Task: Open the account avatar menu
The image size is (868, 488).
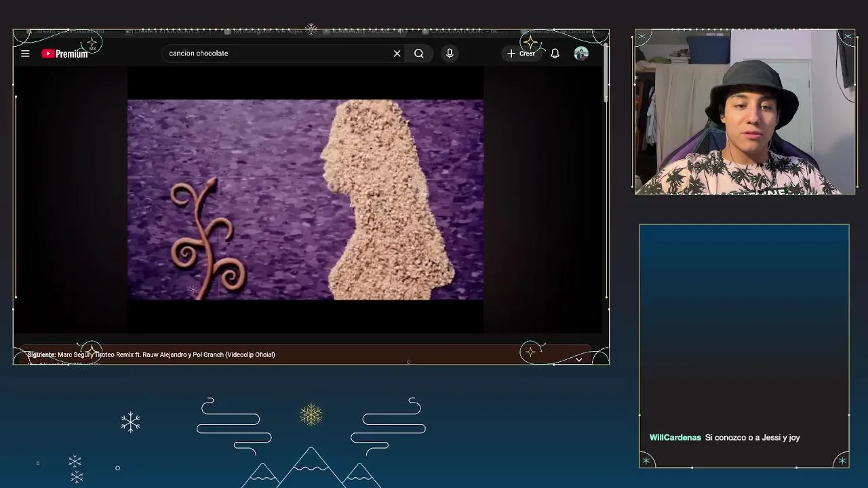Action: pyautogui.click(x=581, y=54)
